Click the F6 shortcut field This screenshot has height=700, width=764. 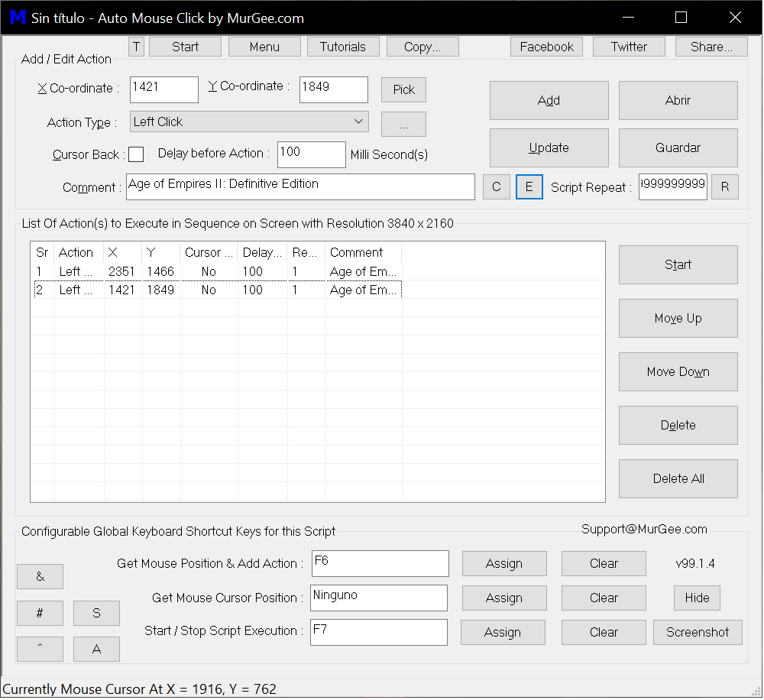coord(380,564)
